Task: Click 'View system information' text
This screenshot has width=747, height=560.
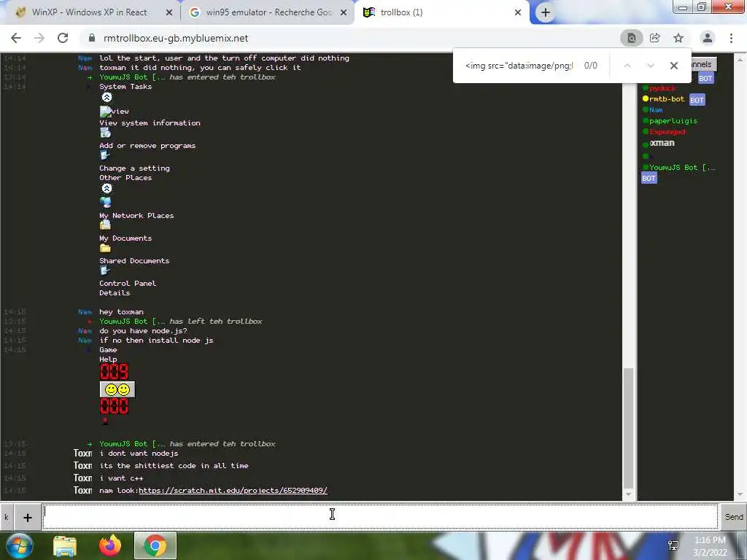Action: [x=150, y=122]
